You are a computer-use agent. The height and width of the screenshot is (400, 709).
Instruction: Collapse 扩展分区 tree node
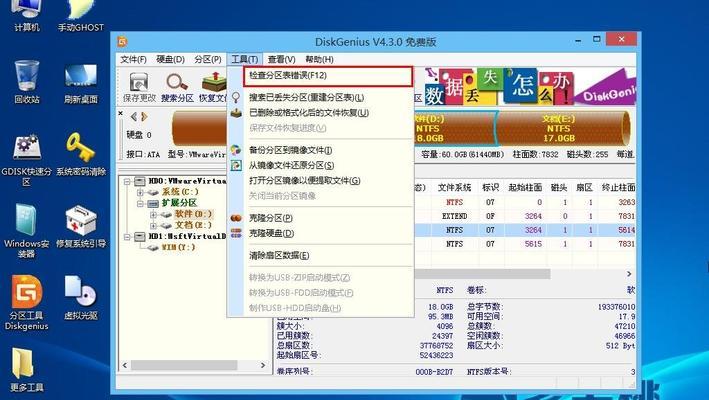(141, 203)
